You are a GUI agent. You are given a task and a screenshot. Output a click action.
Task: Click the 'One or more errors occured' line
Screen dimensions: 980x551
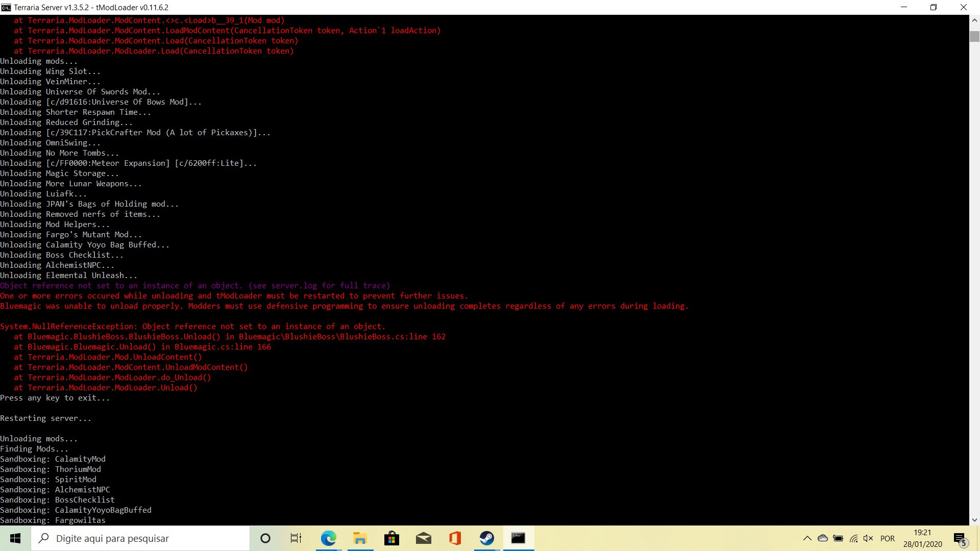coord(234,296)
